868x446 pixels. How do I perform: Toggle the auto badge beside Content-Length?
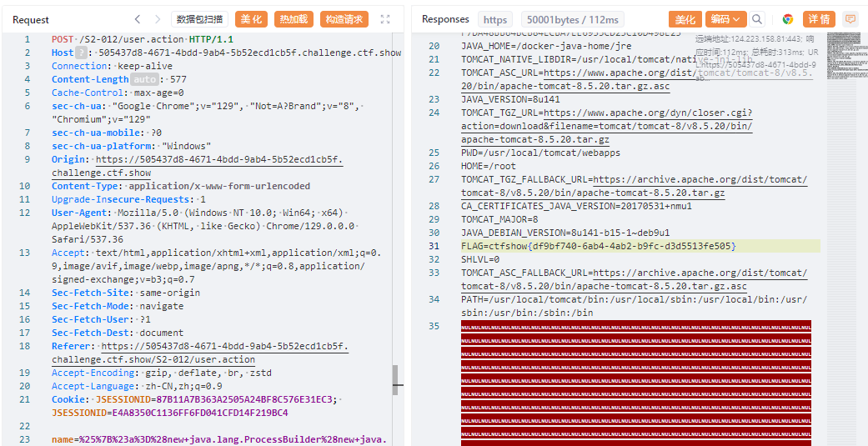pos(145,80)
